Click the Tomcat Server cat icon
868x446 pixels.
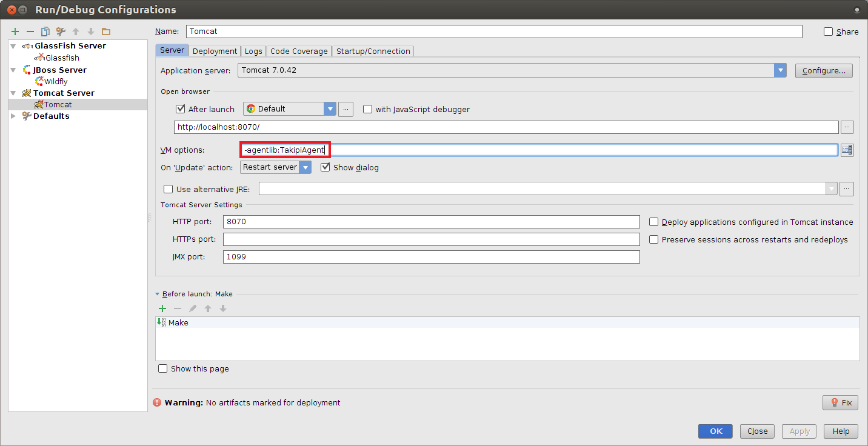pyautogui.click(x=27, y=93)
